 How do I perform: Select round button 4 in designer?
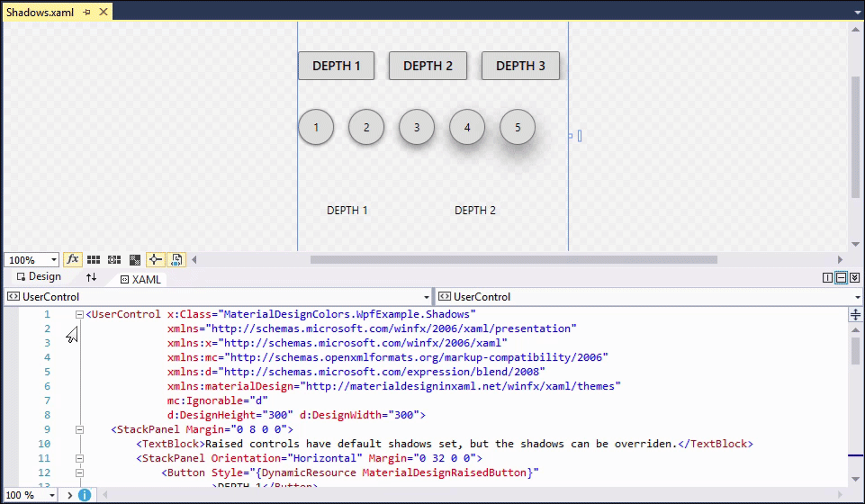pyautogui.click(x=467, y=128)
